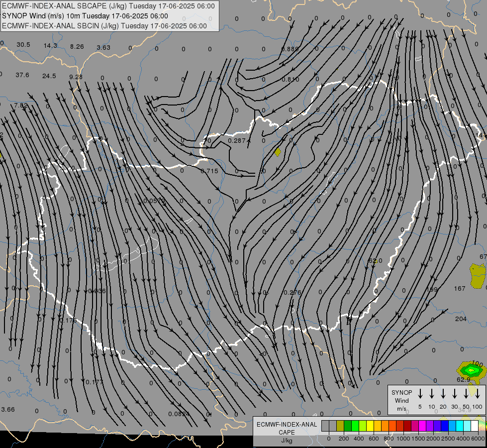Viewport: 487px width, 448px height.
Task: Click the SYNOP Wind 10m title line
Action: click(x=85, y=16)
